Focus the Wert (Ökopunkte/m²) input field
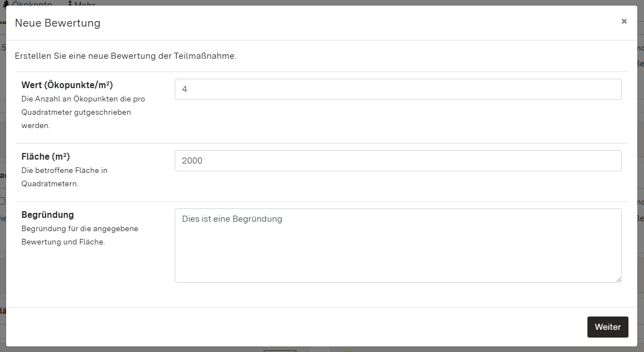Image resolution: width=644 pixels, height=352 pixels. 398,89
